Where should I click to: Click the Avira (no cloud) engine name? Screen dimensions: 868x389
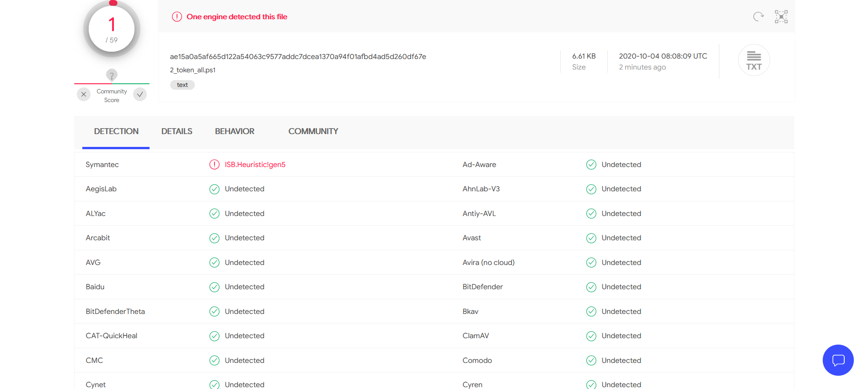tap(489, 263)
